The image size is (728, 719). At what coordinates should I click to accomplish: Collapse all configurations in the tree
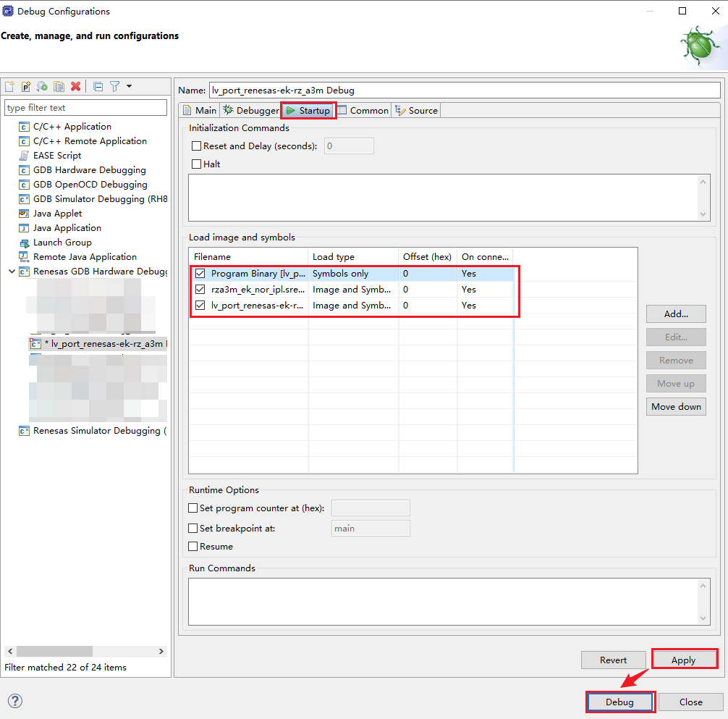(98, 86)
